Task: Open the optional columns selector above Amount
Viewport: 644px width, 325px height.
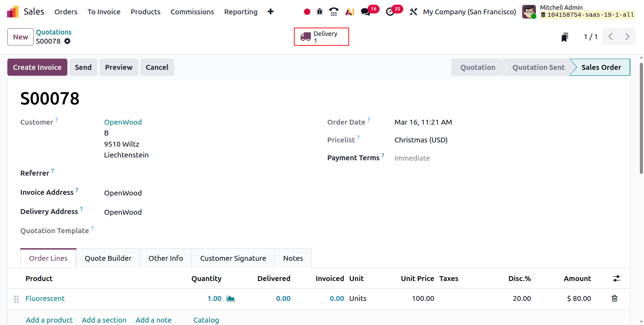Action: 616,279
